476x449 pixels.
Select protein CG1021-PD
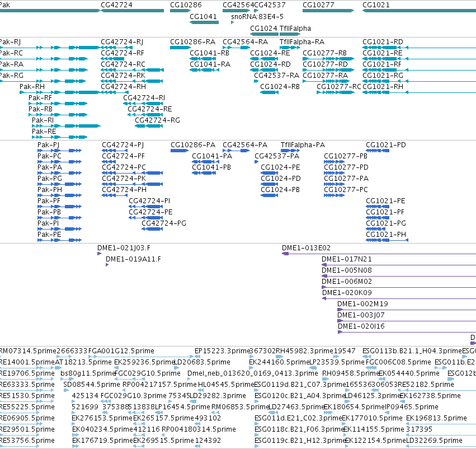click(x=378, y=151)
